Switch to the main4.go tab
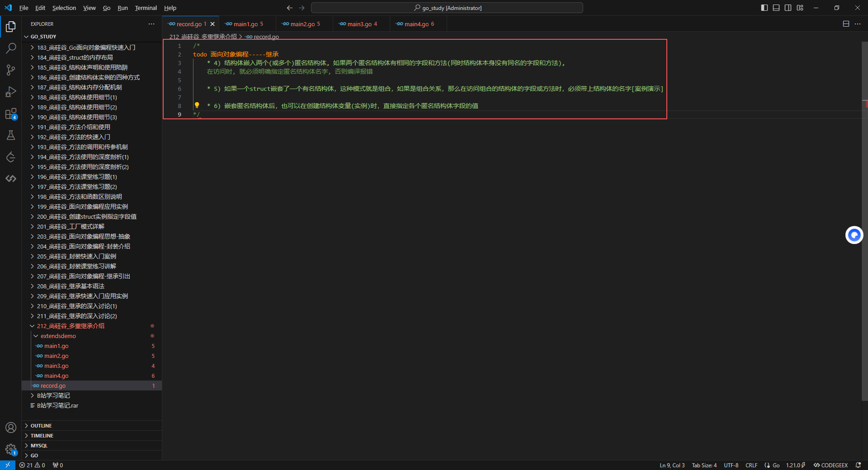This screenshot has height=470, width=868. point(418,24)
